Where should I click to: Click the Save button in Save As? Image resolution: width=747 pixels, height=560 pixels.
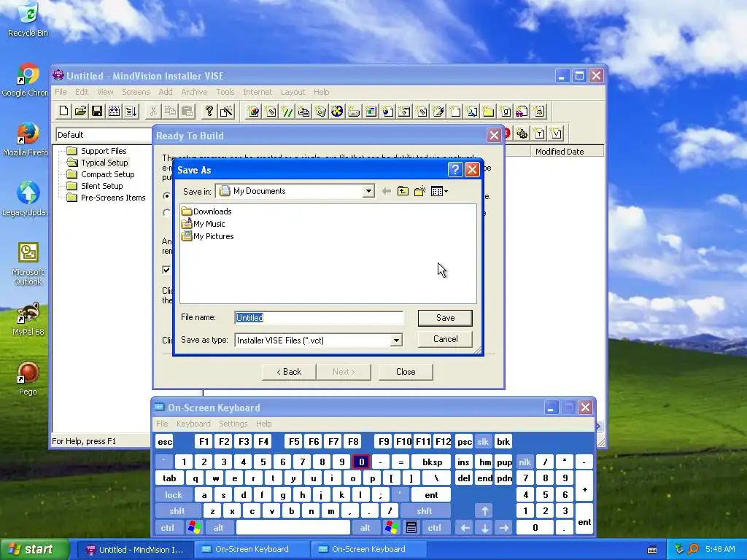445,318
